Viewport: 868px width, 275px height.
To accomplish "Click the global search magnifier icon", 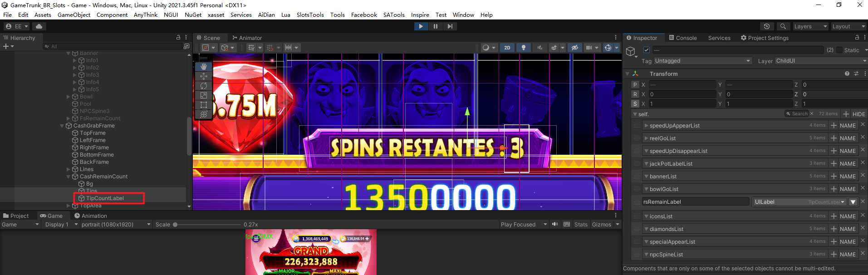I will click(783, 26).
